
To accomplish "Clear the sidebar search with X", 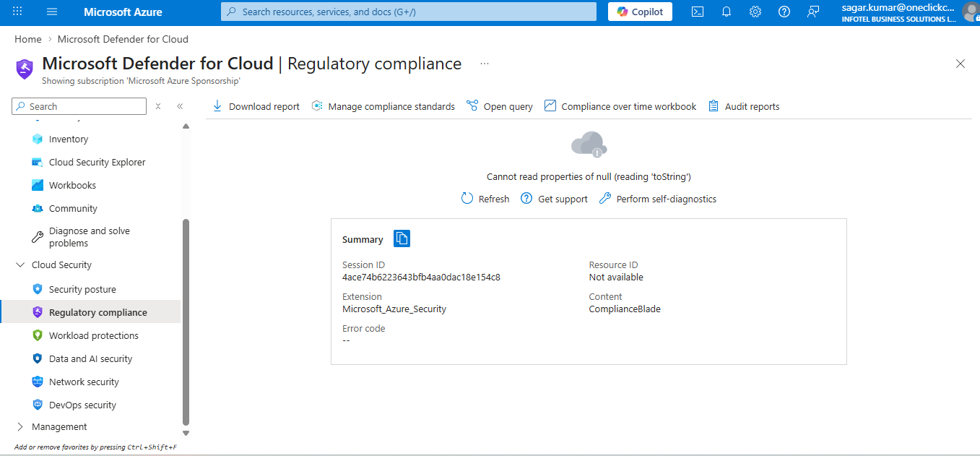I will [158, 106].
